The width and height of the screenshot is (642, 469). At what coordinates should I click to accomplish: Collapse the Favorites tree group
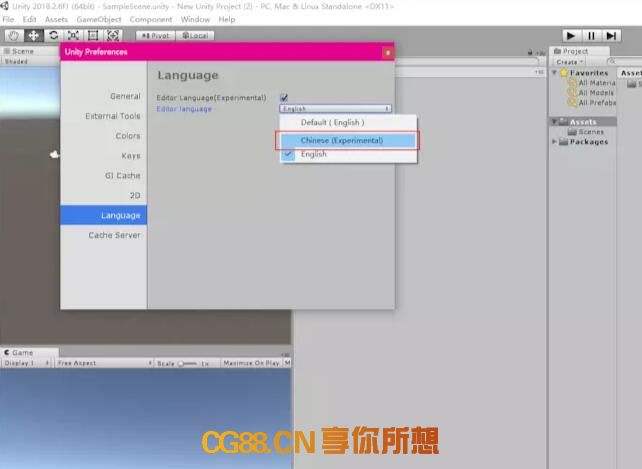pos(554,73)
